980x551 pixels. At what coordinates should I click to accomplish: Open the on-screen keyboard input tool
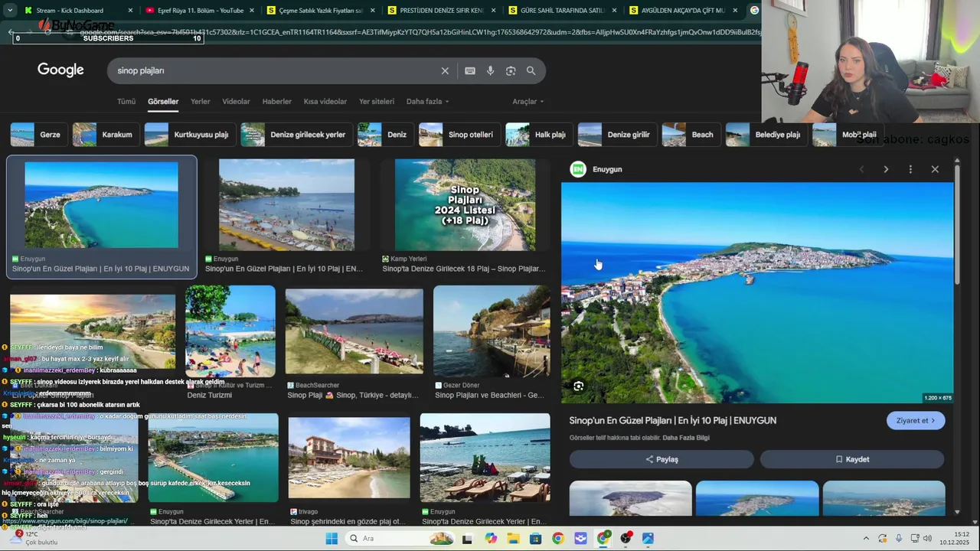470,70
